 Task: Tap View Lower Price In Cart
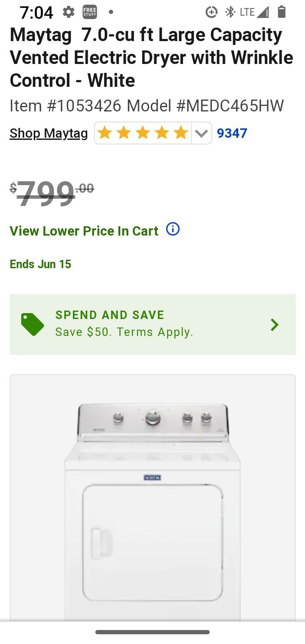[x=84, y=231]
